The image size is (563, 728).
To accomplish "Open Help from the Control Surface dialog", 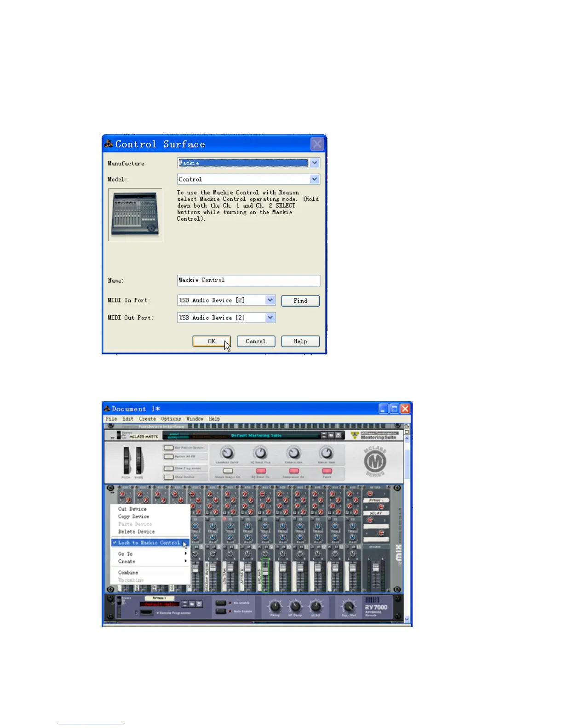I will tap(300, 341).
